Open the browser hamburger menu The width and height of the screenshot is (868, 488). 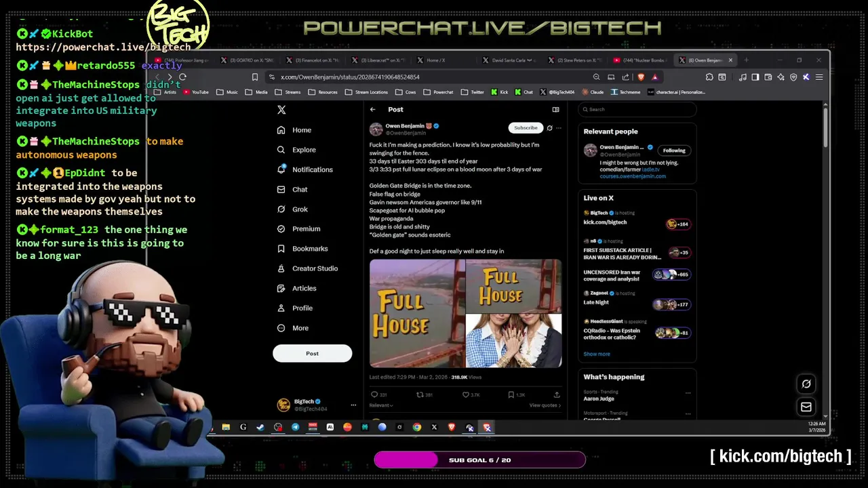[818, 77]
